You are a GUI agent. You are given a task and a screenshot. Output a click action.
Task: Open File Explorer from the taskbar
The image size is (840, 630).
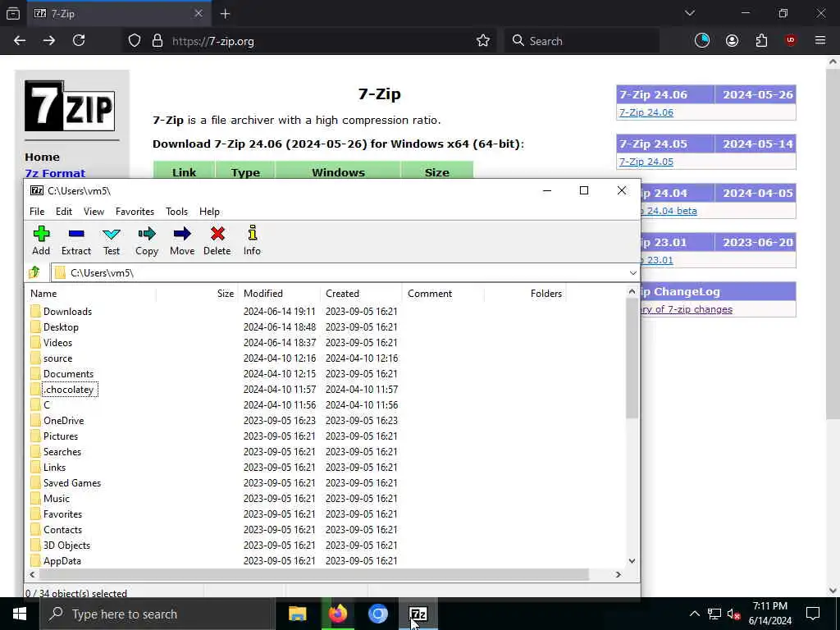[297, 614]
